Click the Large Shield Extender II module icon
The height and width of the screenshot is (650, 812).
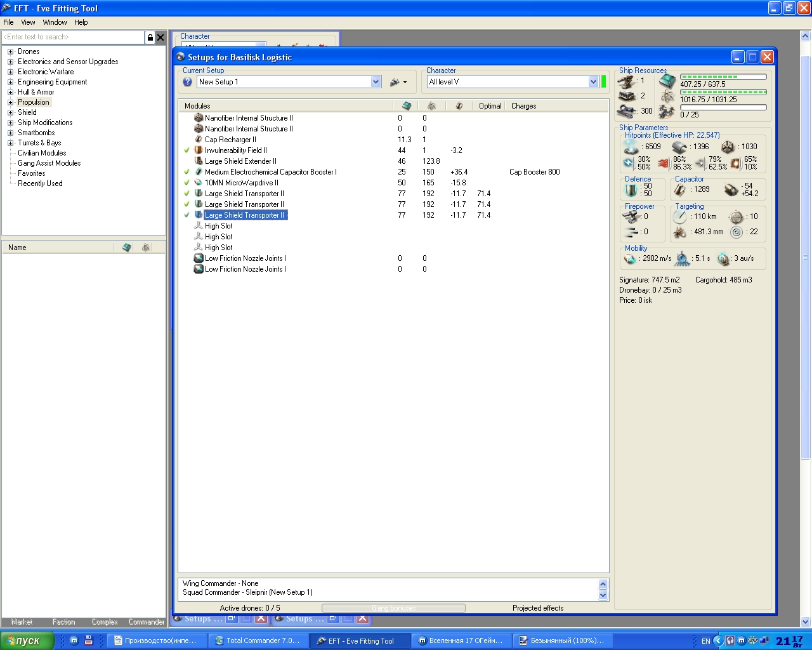pyautogui.click(x=199, y=161)
